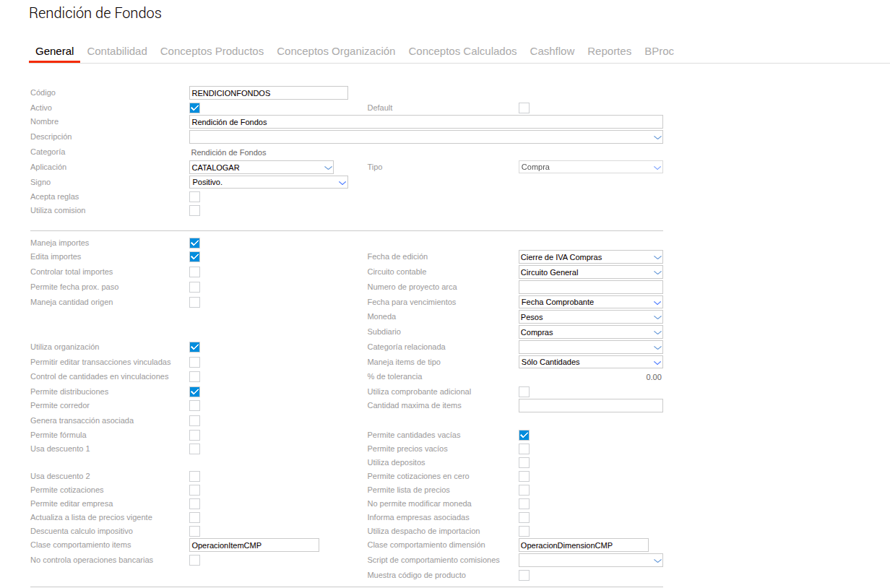Focus the Nombre text field
This screenshot has width=890, height=588.
click(x=426, y=122)
